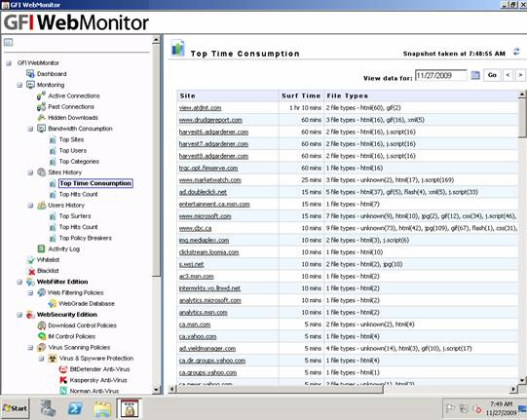Collapse the Sites History node
Viewport: 527px width, 420px height.
tap(30, 172)
